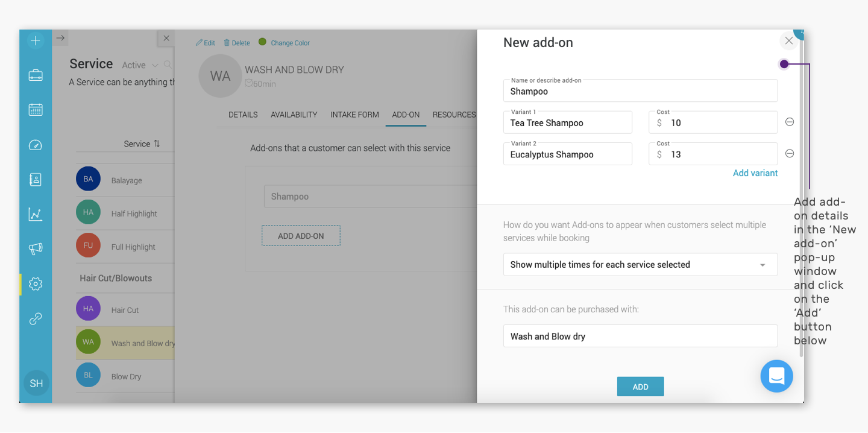This screenshot has height=433, width=868.
Task: Select the Balayage service row
Action: pos(125,180)
